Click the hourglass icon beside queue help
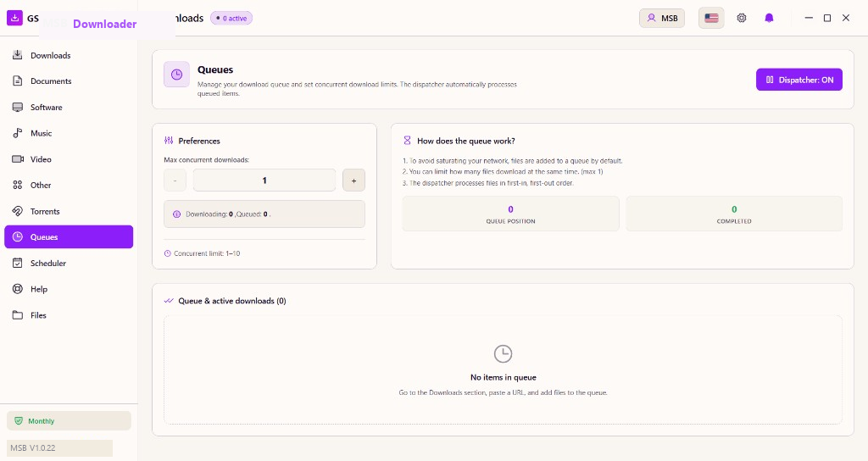This screenshot has width=868, height=461. pos(408,141)
